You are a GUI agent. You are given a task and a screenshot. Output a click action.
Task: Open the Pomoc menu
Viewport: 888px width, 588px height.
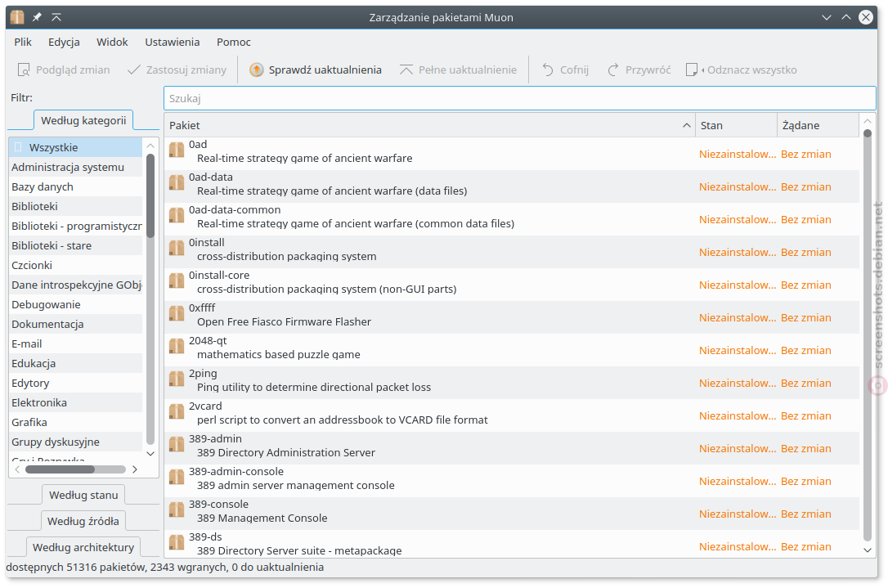(x=233, y=42)
